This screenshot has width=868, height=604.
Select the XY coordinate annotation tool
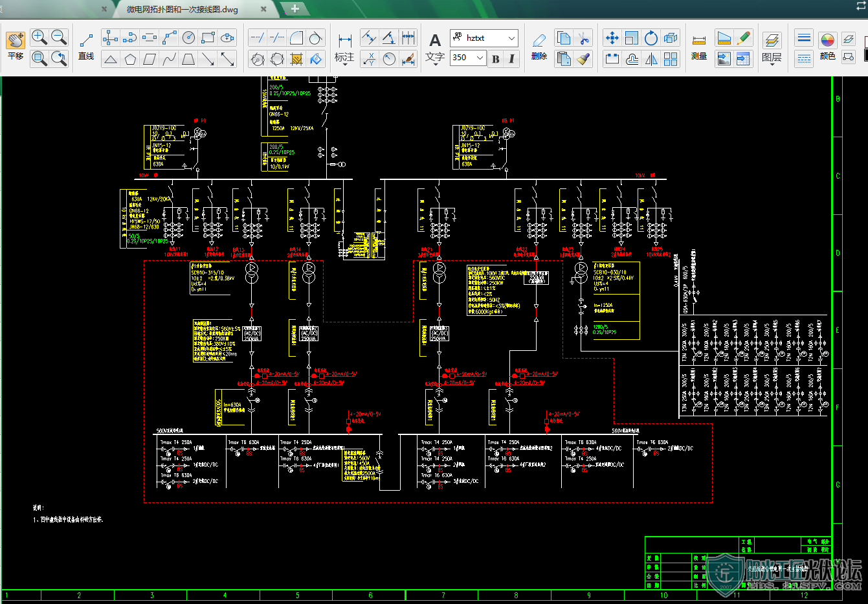[x=369, y=59]
